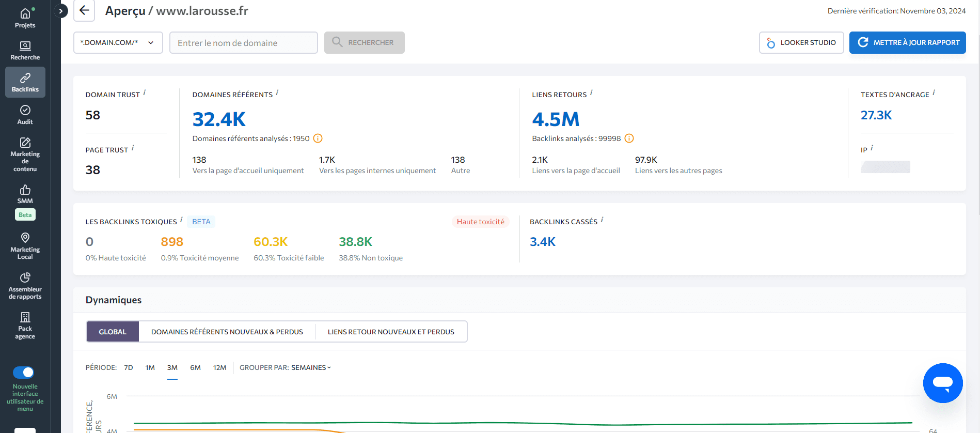The width and height of the screenshot is (980, 433).
Task: Show info for Backlinks cassés
Action: point(602,220)
